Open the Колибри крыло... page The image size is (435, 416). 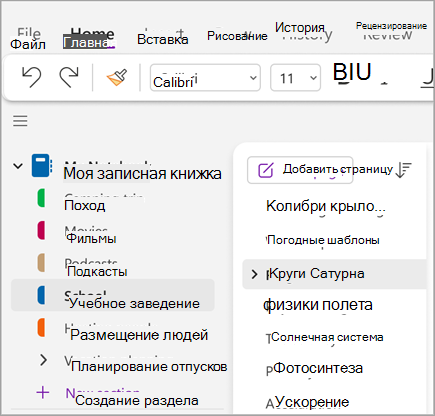click(x=326, y=206)
